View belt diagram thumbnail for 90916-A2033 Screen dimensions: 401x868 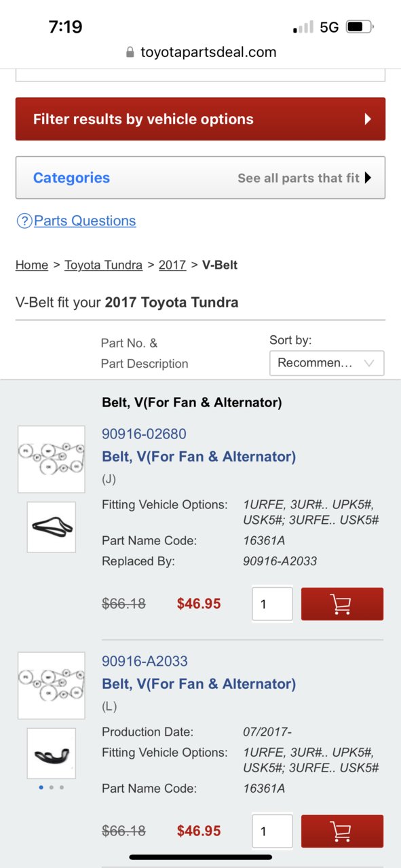(52, 685)
